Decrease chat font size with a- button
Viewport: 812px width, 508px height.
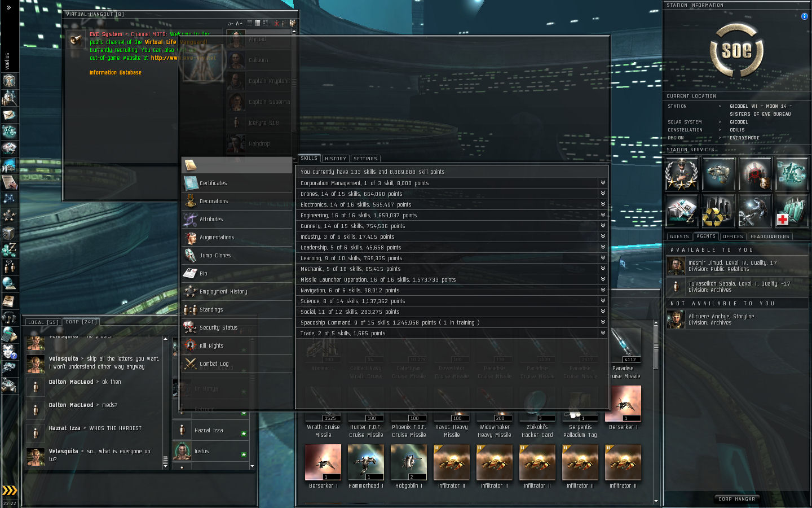[x=231, y=24]
